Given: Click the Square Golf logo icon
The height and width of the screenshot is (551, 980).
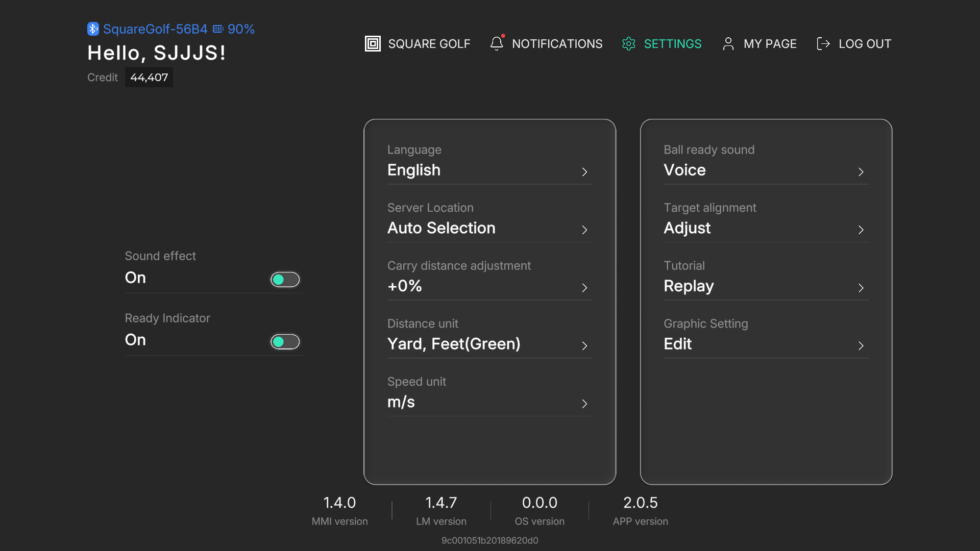Looking at the screenshot, I should [x=373, y=44].
